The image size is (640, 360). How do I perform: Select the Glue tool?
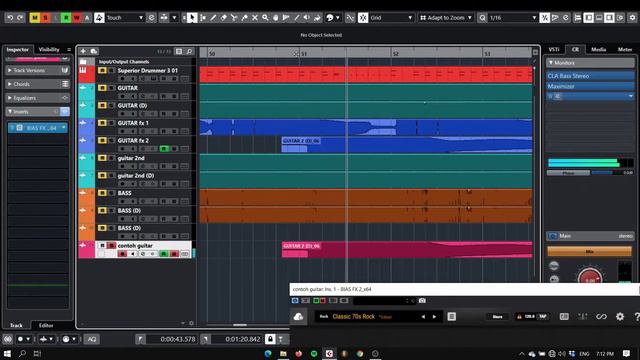point(244,18)
